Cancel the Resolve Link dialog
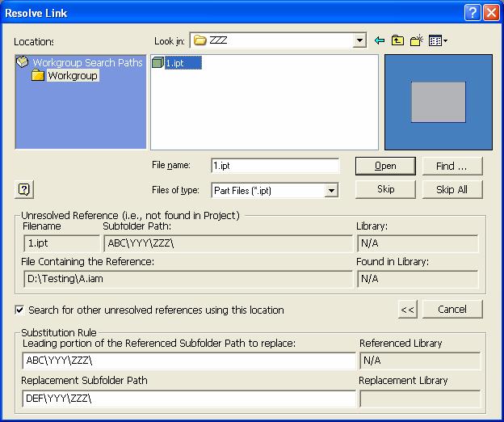The width and height of the screenshot is (504, 422). click(451, 310)
